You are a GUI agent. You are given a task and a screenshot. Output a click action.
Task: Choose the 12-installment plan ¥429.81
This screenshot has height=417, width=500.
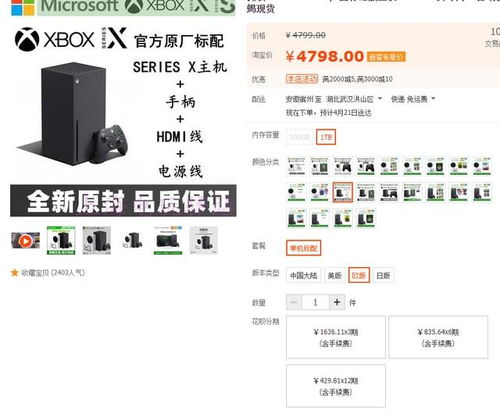point(336,386)
